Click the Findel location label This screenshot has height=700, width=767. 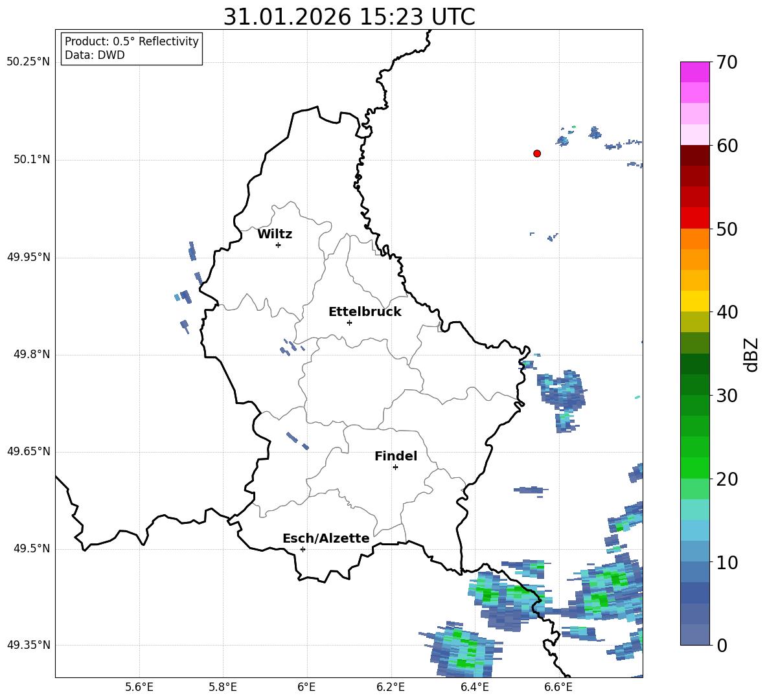396,456
